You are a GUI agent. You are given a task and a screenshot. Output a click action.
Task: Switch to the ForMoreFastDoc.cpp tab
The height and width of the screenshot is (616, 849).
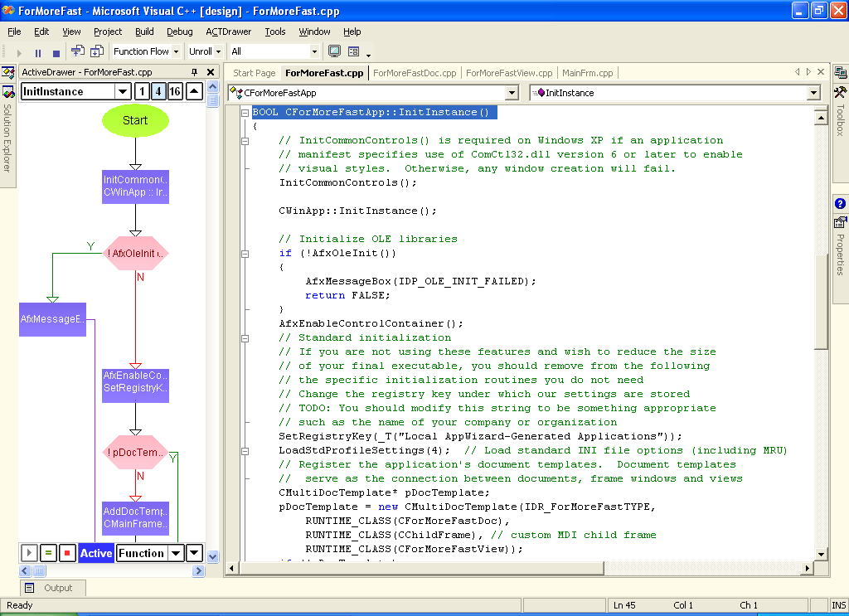pyautogui.click(x=415, y=72)
